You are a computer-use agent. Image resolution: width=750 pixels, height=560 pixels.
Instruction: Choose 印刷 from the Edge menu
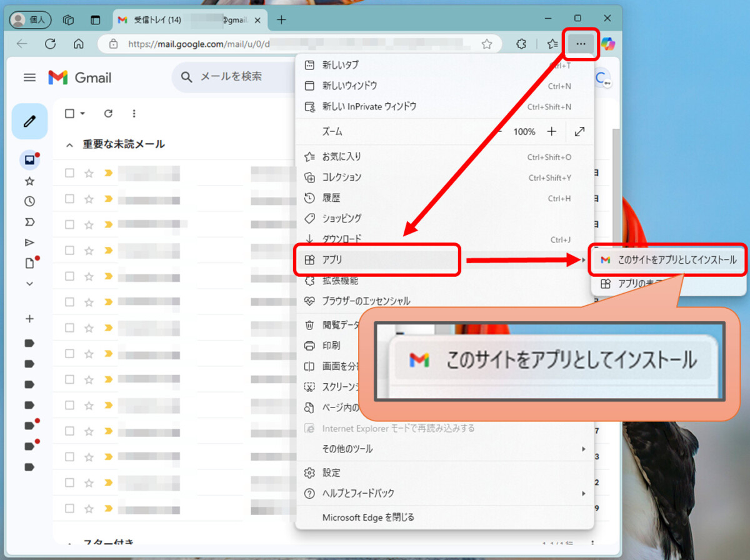331,346
